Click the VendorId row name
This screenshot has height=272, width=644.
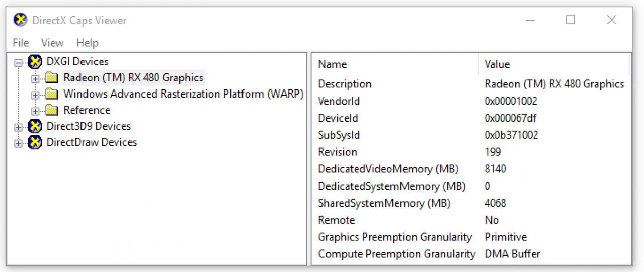tap(339, 101)
